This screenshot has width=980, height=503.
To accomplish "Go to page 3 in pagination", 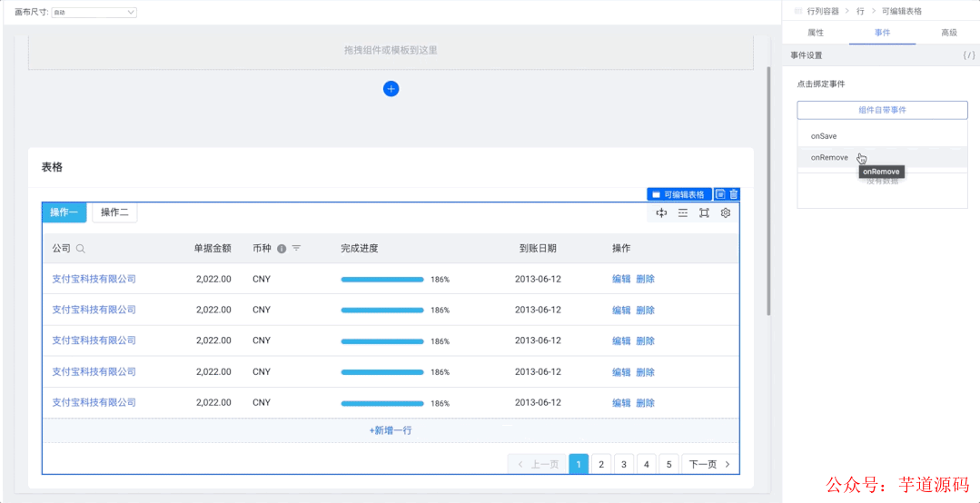I will [624, 464].
